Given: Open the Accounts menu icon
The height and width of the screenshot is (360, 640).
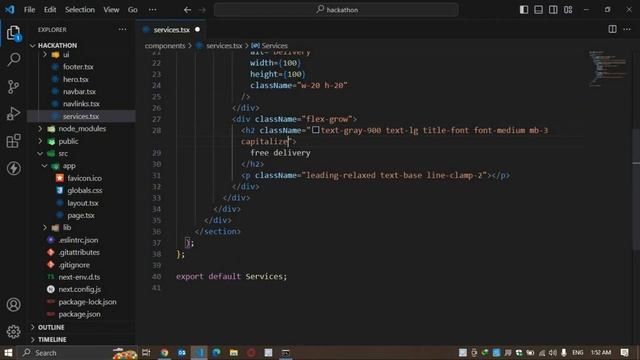Looking at the screenshot, I should point(13,304).
